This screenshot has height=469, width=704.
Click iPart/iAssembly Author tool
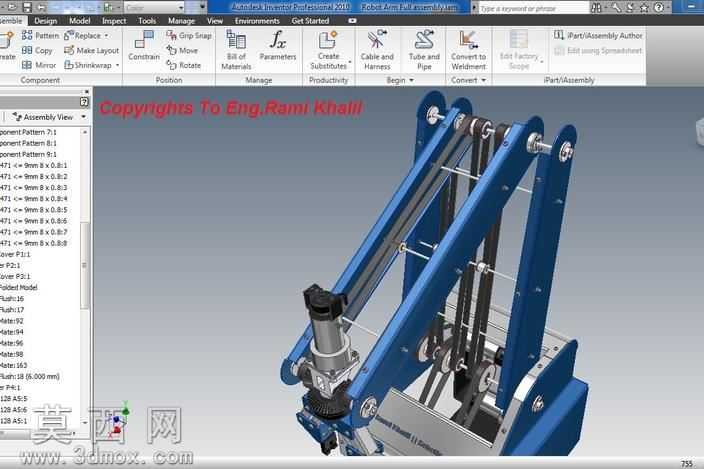coord(598,35)
